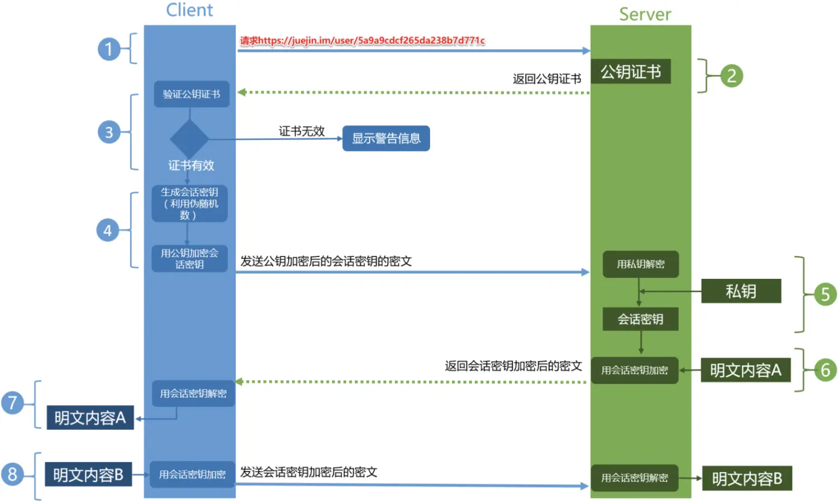Click the 公钥证书 box on Server
This screenshot has width=838, height=504.
(631, 72)
